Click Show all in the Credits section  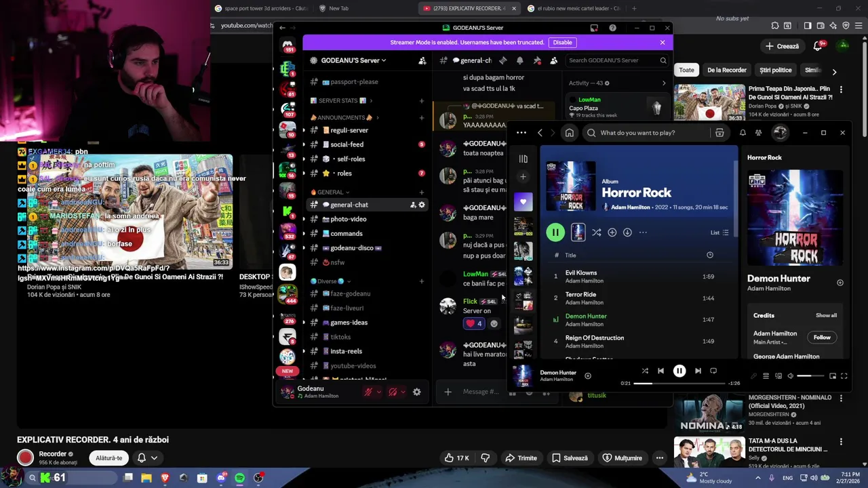(826, 315)
